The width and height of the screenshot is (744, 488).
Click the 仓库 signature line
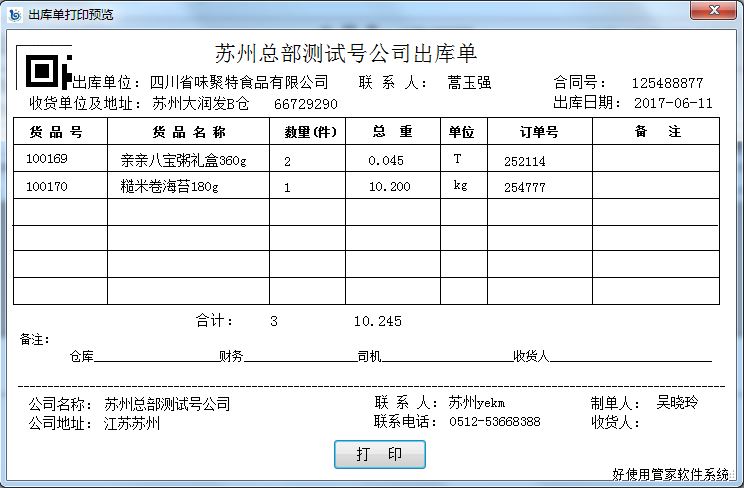156,356
